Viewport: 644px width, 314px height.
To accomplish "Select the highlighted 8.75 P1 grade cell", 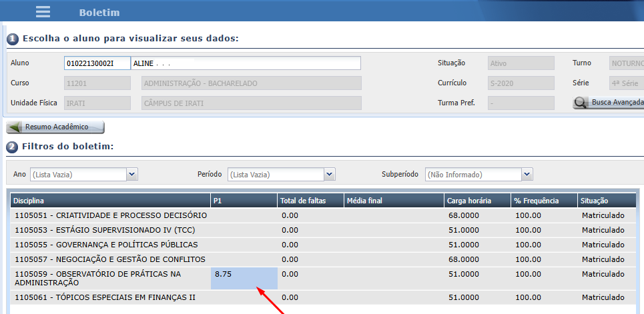I will coord(244,278).
